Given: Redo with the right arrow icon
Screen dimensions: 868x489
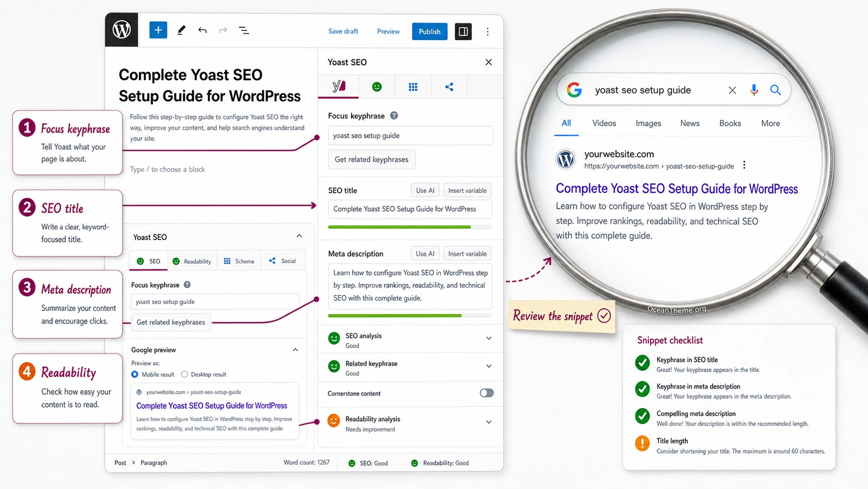Looking at the screenshot, I should (223, 31).
